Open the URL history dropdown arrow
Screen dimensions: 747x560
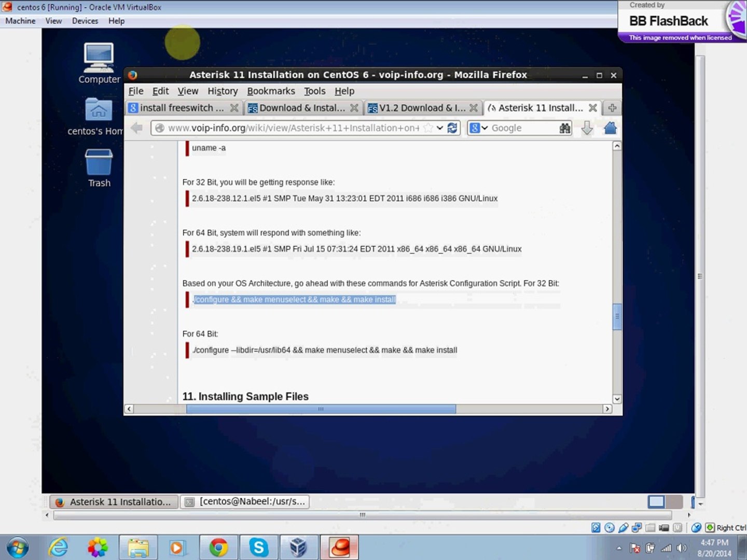coord(440,128)
